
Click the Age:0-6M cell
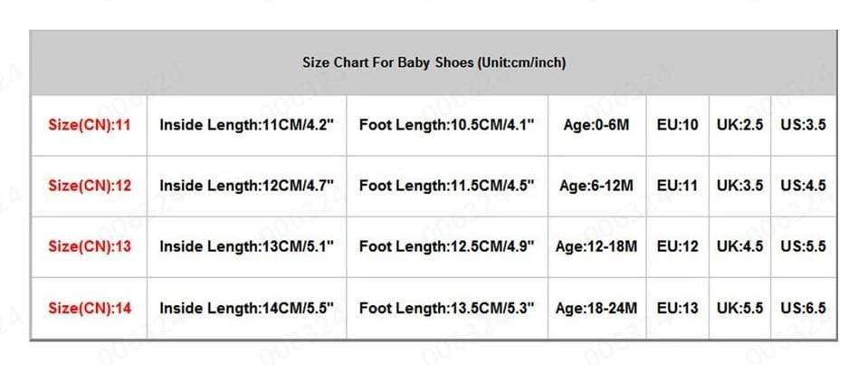(x=596, y=125)
